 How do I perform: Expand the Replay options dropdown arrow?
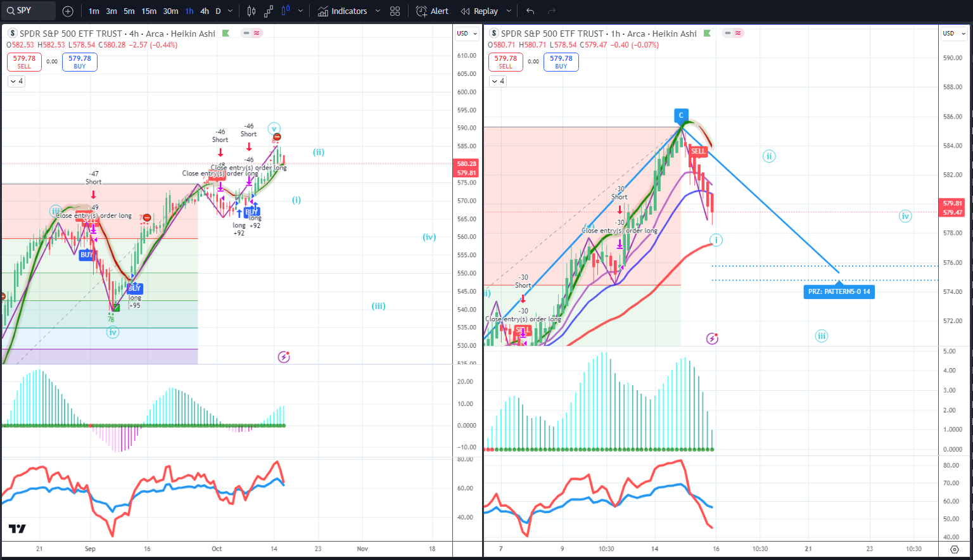tap(509, 11)
